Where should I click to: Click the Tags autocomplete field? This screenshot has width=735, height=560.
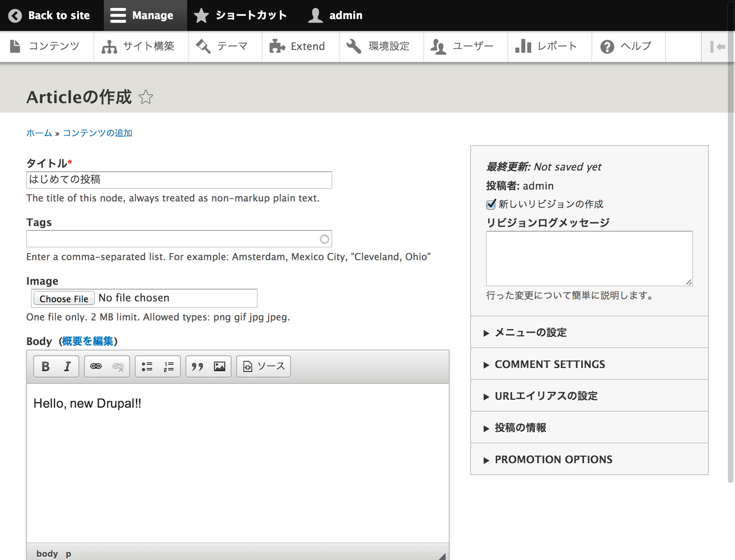click(179, 239)
